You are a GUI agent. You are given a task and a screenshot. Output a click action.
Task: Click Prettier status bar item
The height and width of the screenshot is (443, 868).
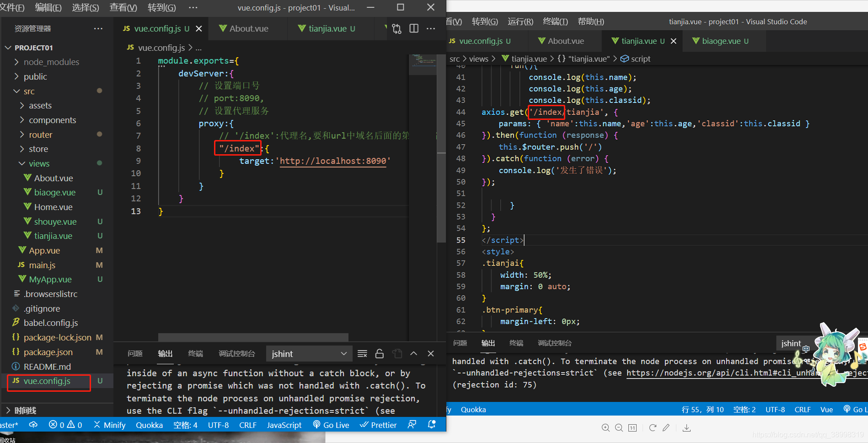(378, 425)
